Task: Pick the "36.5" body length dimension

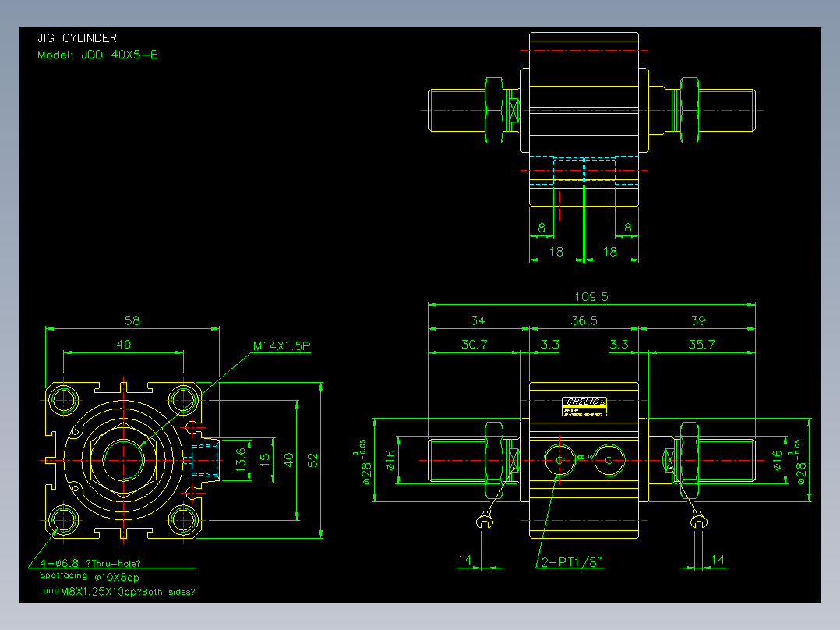Action: tap(584, 320)
